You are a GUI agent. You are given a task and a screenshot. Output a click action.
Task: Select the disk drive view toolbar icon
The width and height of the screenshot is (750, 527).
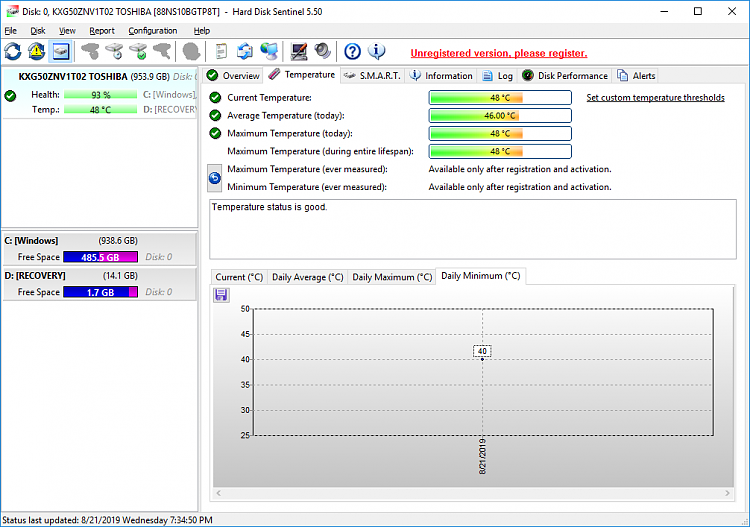pos(61,51)
